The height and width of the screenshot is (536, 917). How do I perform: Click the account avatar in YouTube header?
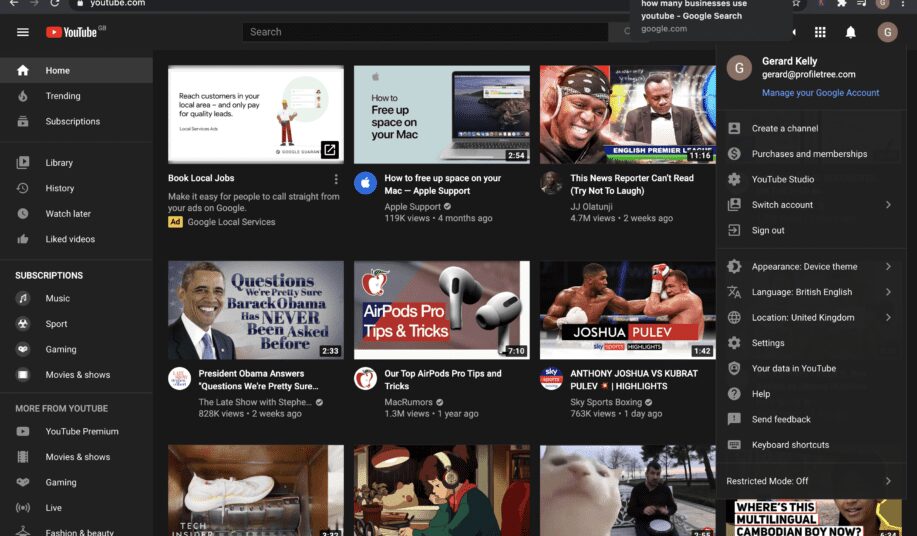[x=887, y=32]
